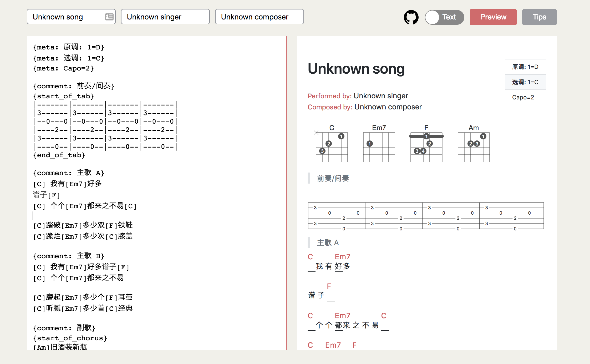
Task: Click the 选调: 1=C meta cell
Action: (x=525, y=82)
